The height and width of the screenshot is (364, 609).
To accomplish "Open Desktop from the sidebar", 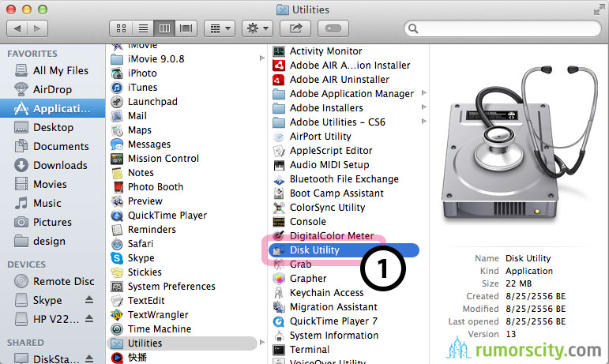I will point(52,127).
